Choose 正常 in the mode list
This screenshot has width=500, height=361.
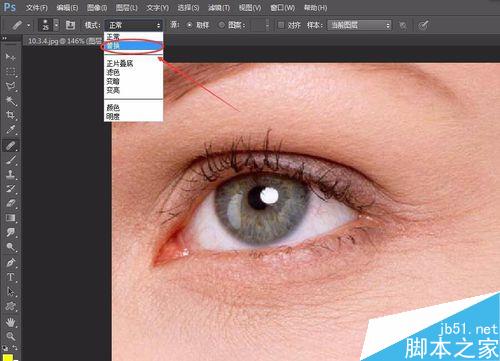(133, 36)
